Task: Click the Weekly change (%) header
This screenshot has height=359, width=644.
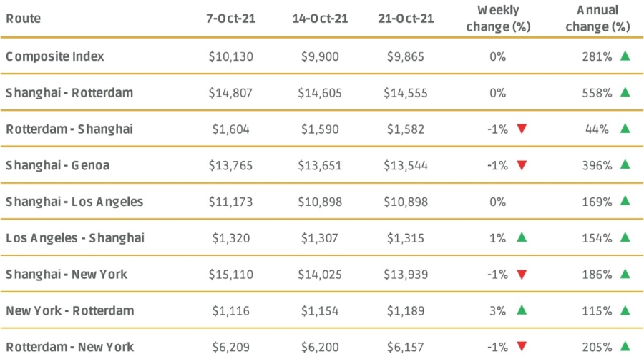Action: (x=498, y=19)
